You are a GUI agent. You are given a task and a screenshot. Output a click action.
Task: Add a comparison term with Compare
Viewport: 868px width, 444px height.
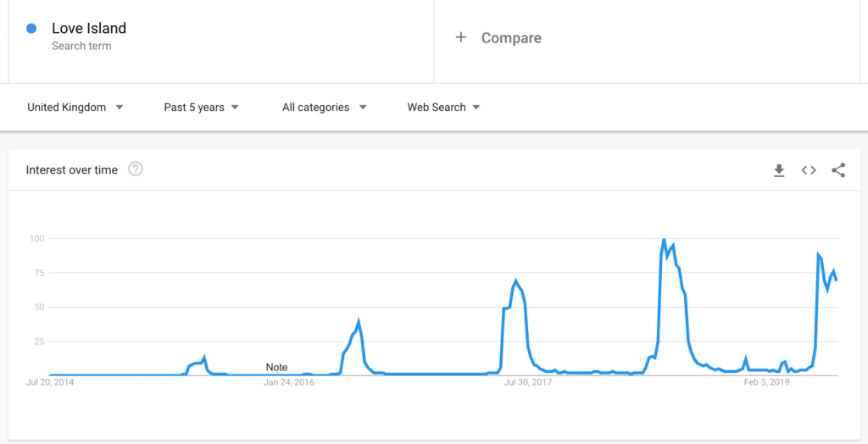(x=511, y=37)
